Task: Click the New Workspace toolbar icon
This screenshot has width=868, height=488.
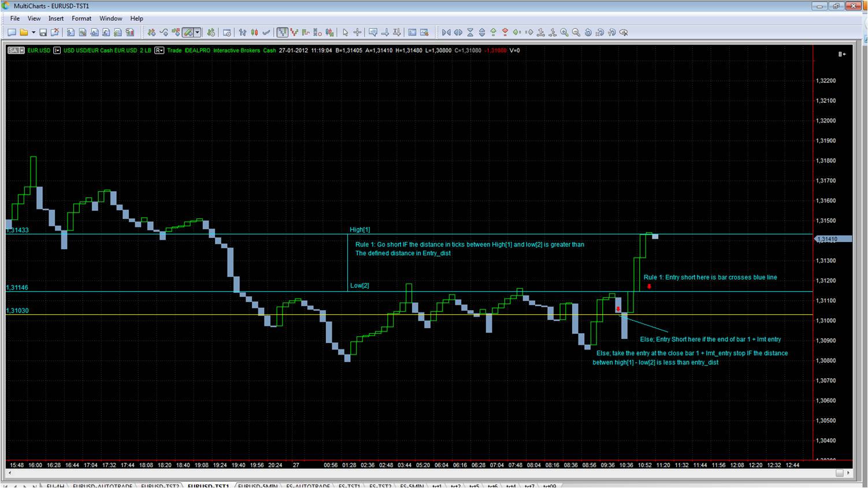Action: pos(12,32)
